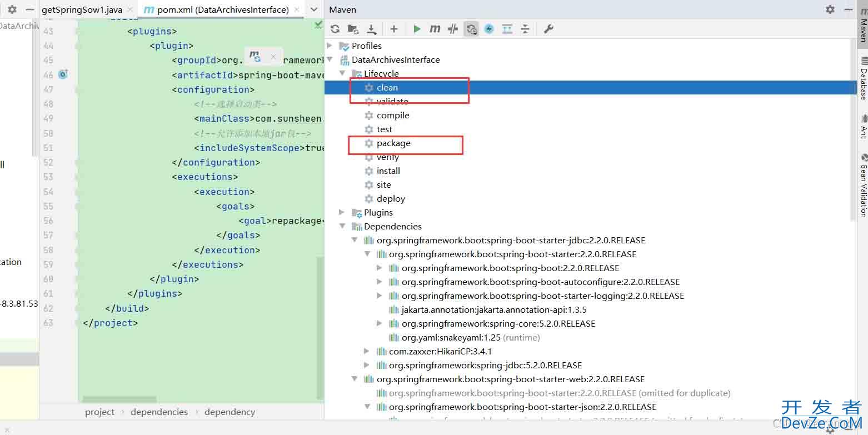Image resolution: width=868 pixels, height=435 pixels.
Task: Select the site lifecycle goal
Action: click(383, 185)
